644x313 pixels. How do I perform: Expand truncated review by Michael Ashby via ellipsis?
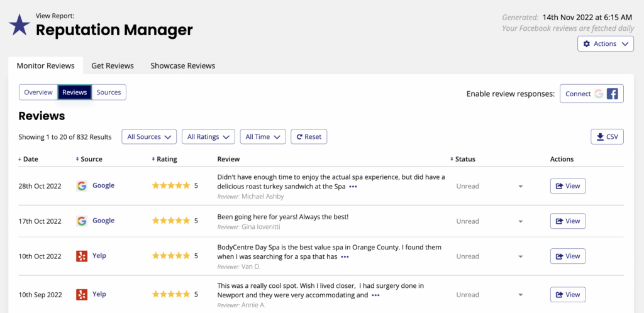[353, 187]
